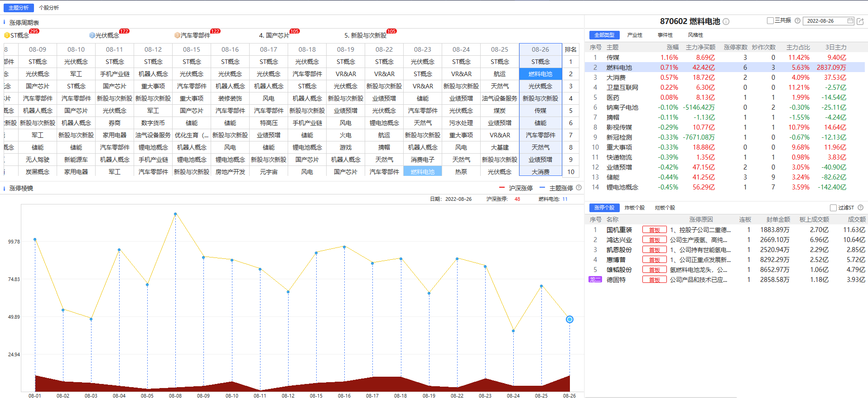Image resolution: width=868 pixels, height=398 pixels.
Task: Tick the 过滤ST checkbox
Action: tap(833, 208)
